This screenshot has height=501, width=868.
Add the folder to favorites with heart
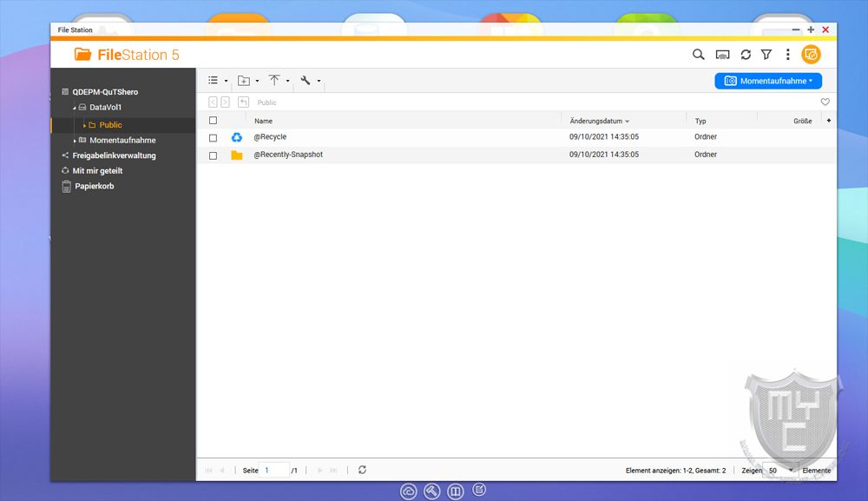pyautogui.click(x=825, y=102)
